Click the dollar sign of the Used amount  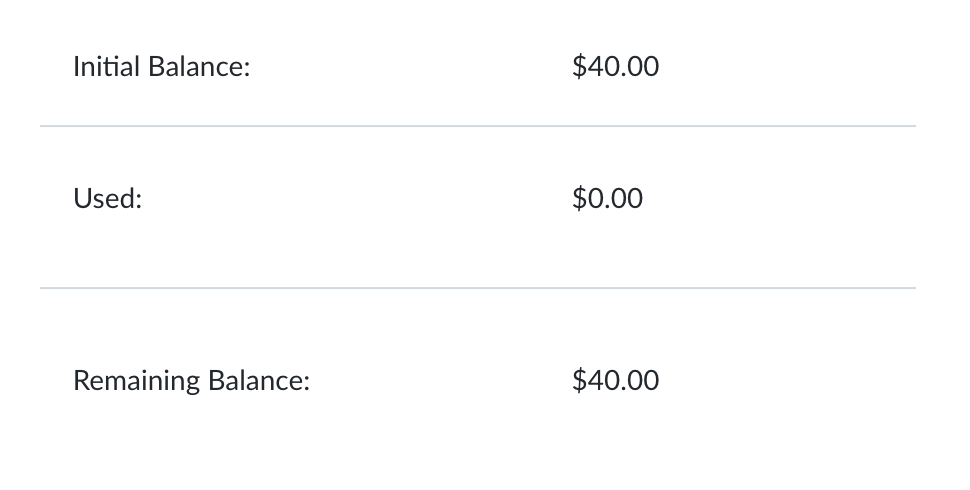579,199
